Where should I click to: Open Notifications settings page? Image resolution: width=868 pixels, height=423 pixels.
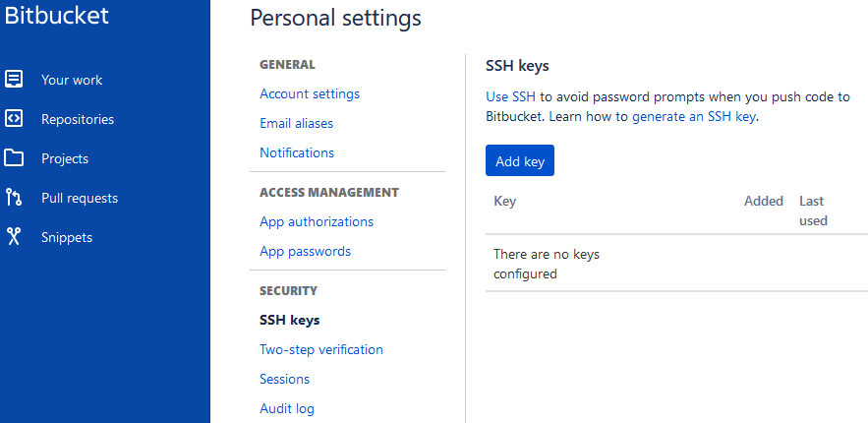point(297,152)
